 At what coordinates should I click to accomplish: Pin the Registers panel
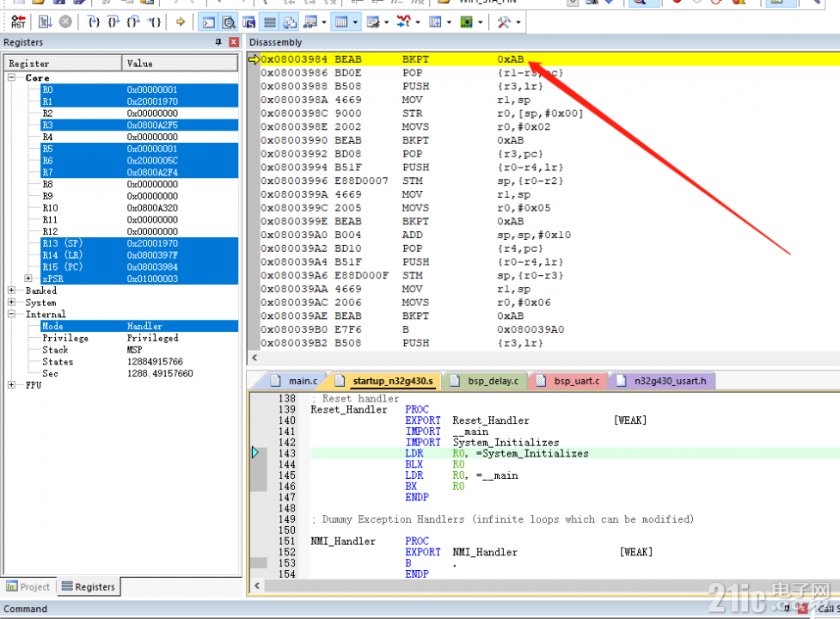coord(218,42)
